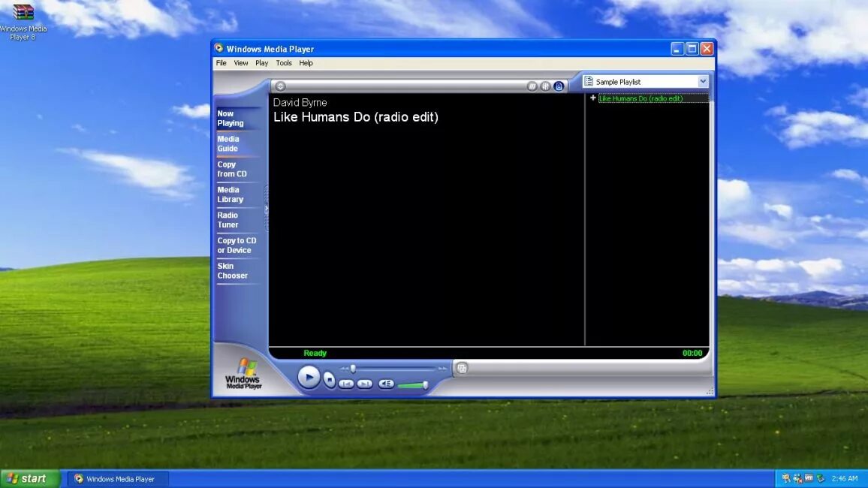Screen dimensions: 868x488
Task: Open the Start menu
Action: pyautogui.click(x=30, y=478)
